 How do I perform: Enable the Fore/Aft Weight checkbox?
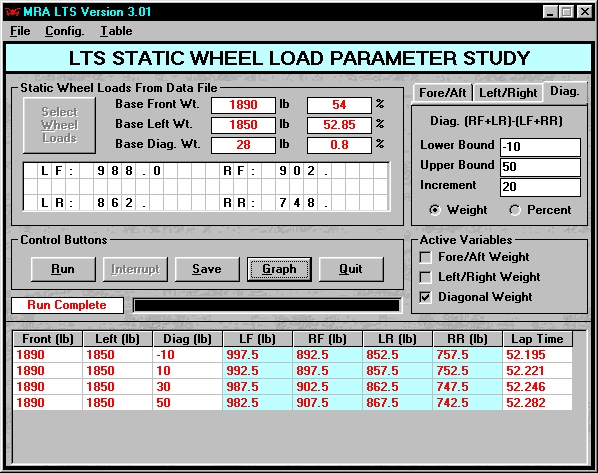(x=425, y=257)
